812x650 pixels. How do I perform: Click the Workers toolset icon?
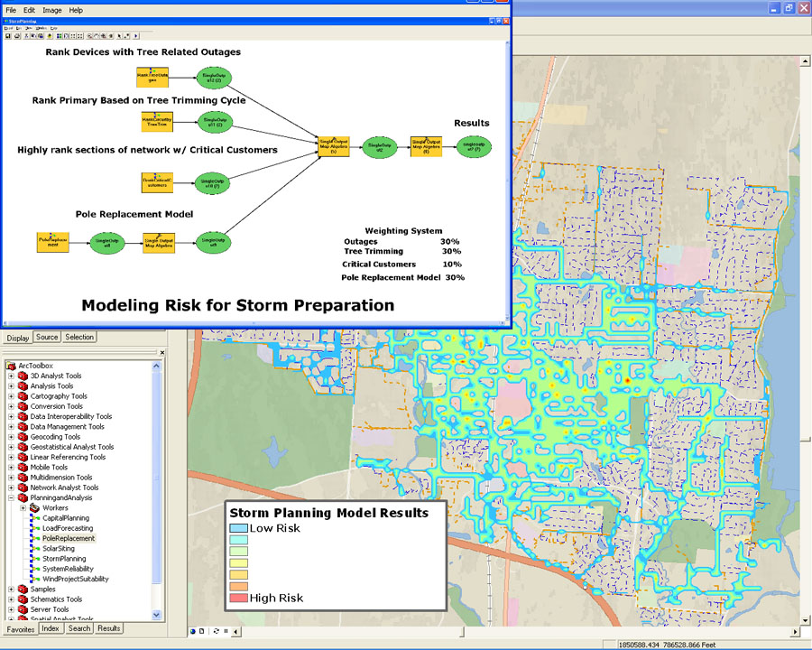(x=34, y=508)
